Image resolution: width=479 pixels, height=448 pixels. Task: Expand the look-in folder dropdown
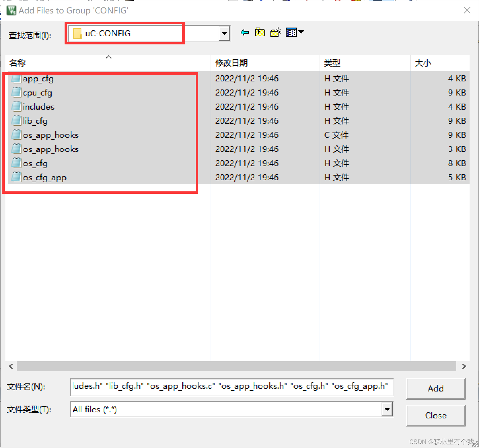[x=224, y=33]
